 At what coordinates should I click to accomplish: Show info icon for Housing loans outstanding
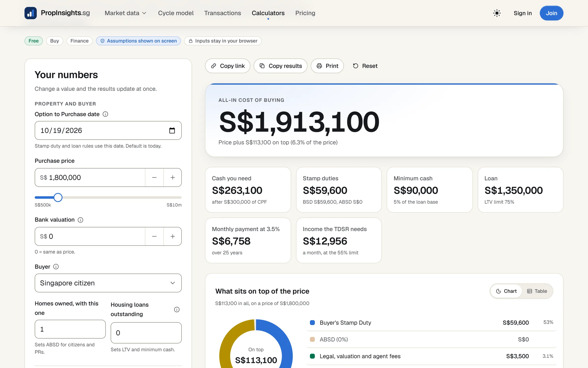[x=177, y=309]
